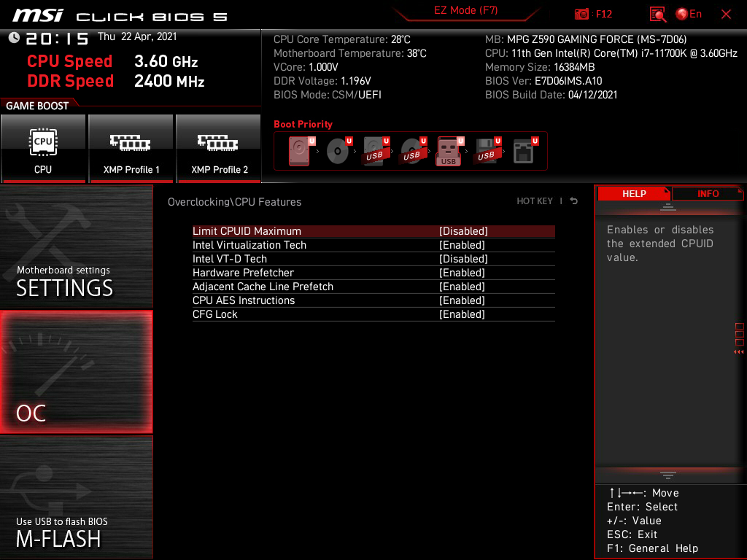The image size is (747, 560).
Task: Click the Overclocking\CPU Features breadcrumb
Action: coord(234,202)
